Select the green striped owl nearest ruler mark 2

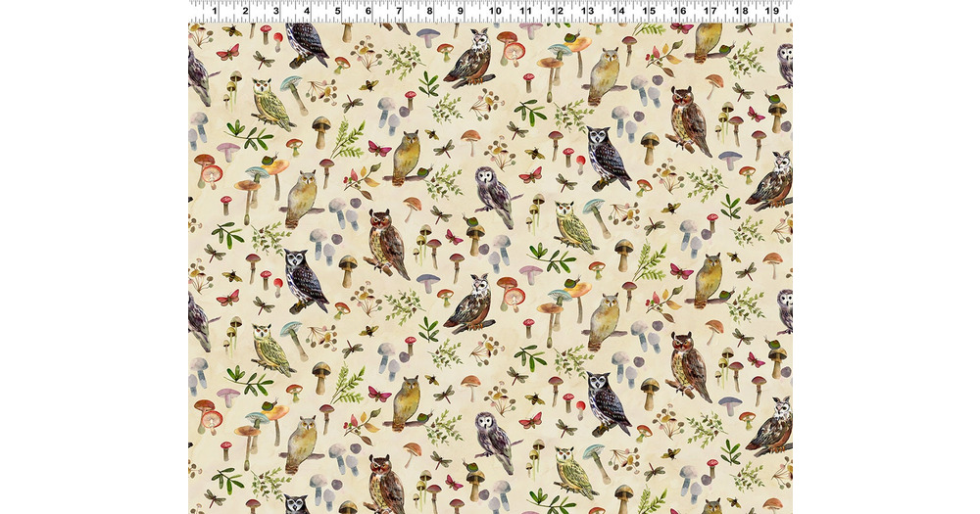(269, 103)
